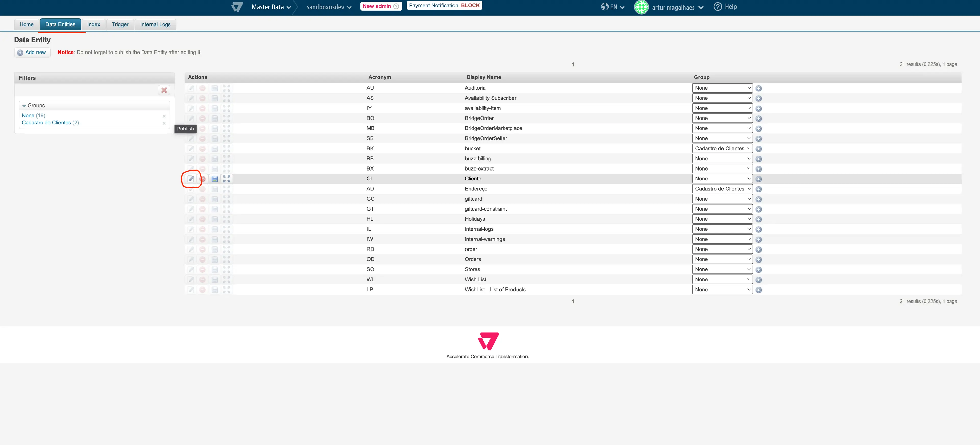
Task: Open the Group dropdown for Cliente
Action: click(x=722, y=179)
